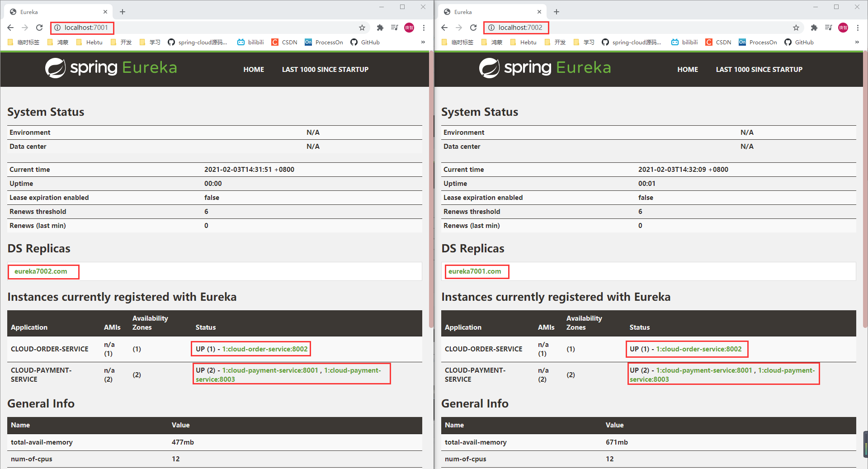Open Chrome menu in right window
This screenshot has width=868, height=469.
tap(858, 28)
